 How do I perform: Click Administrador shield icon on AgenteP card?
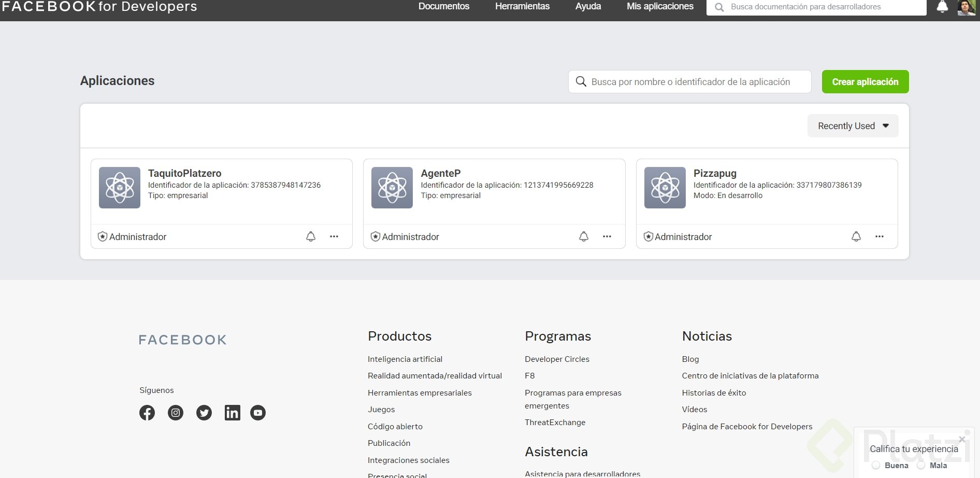376,237
